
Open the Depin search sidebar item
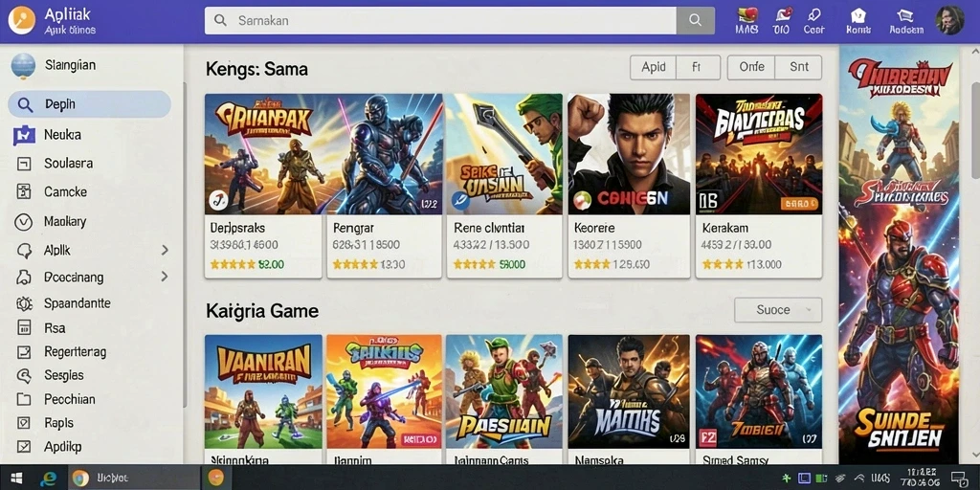(89, 104)
